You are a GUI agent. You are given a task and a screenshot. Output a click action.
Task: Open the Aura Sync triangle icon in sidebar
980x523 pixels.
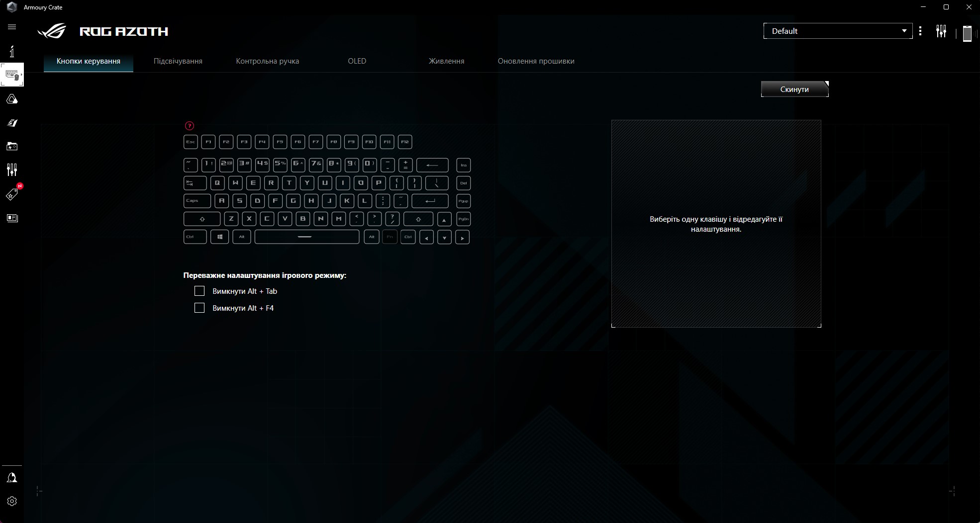[x=12, y=99]
